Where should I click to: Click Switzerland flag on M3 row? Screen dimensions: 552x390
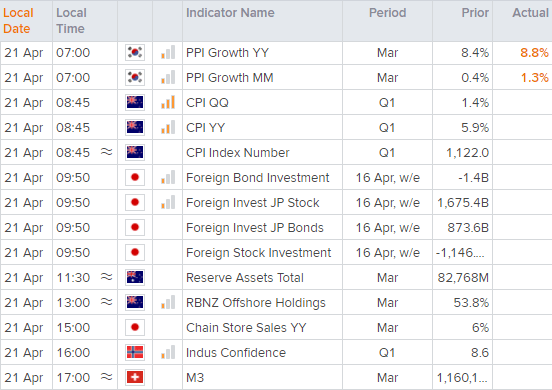(135, 378)
